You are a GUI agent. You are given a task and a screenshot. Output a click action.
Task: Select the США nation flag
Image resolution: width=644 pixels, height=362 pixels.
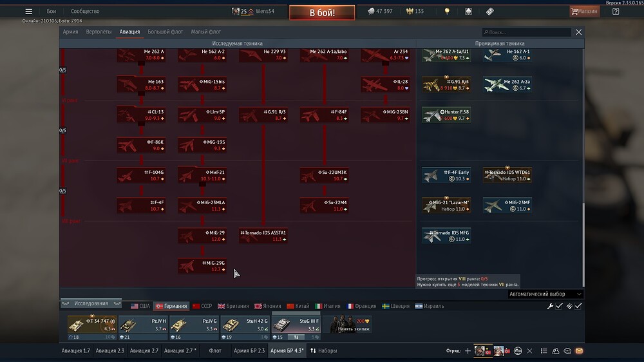pos(140,306)
